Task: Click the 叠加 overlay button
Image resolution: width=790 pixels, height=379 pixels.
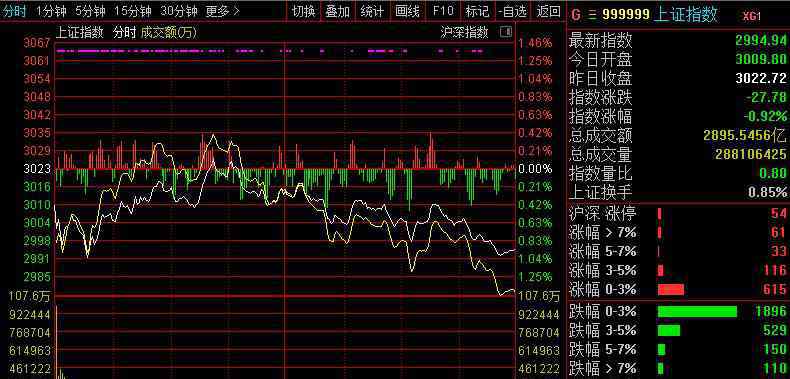Action: 338,11
